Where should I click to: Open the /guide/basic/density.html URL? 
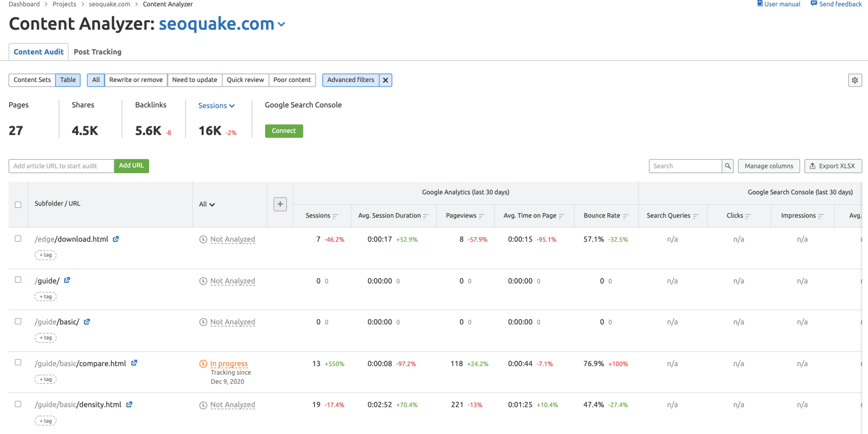(x=78, y=404)
